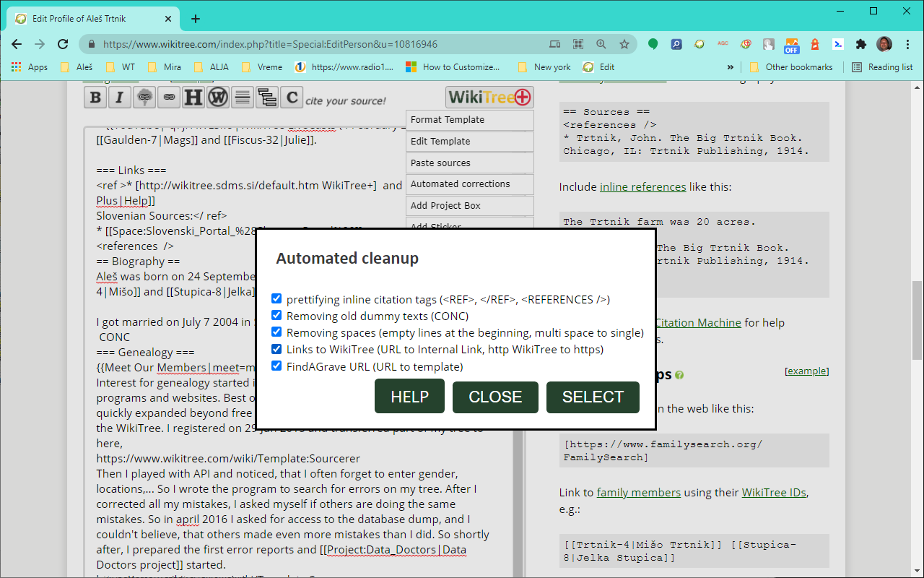Uncheck FindAGrave URL option
924x578 pixels.
point(276,366)
